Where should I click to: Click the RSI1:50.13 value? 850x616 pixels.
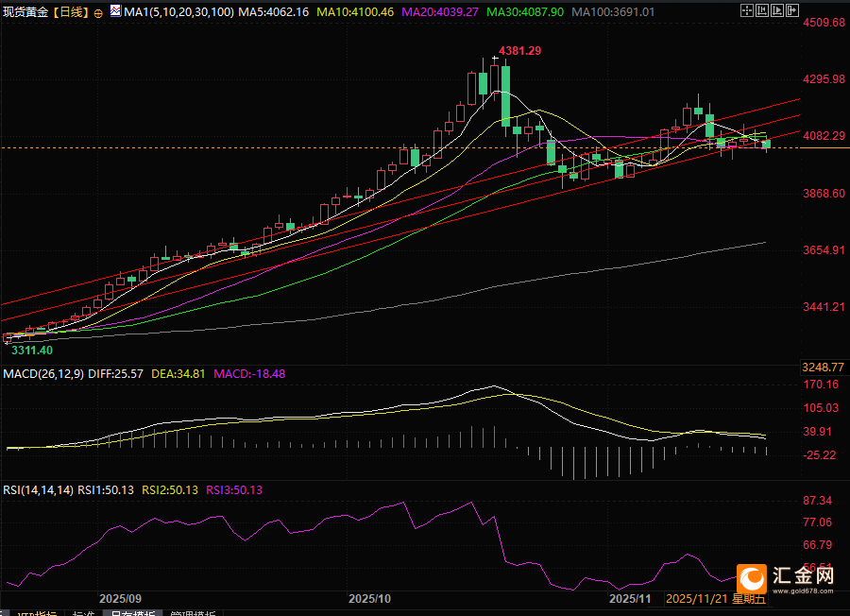[106, 490]
